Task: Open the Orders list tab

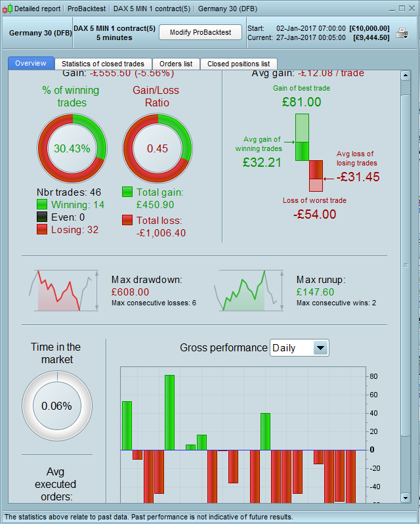Action: coord(176,64)
